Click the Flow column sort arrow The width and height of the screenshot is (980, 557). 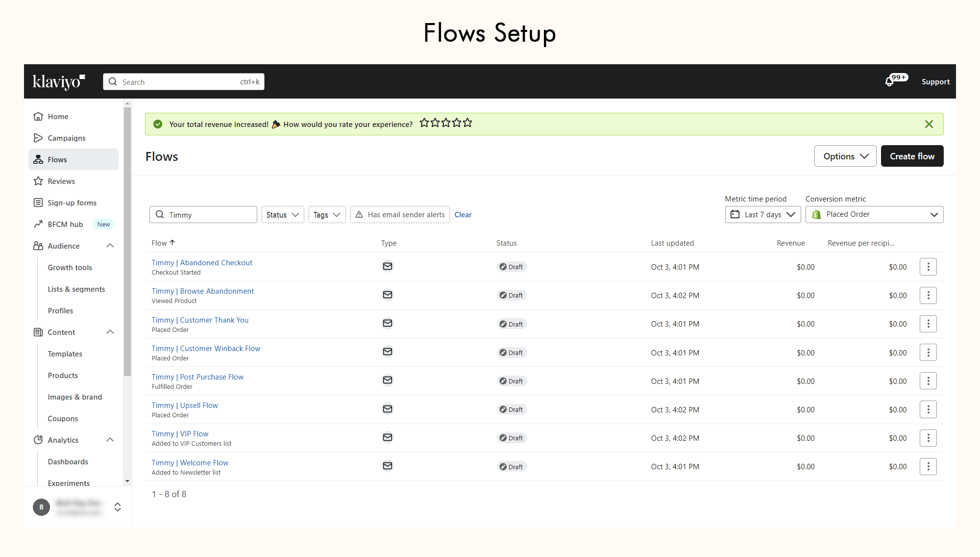[x=172, y=243]
